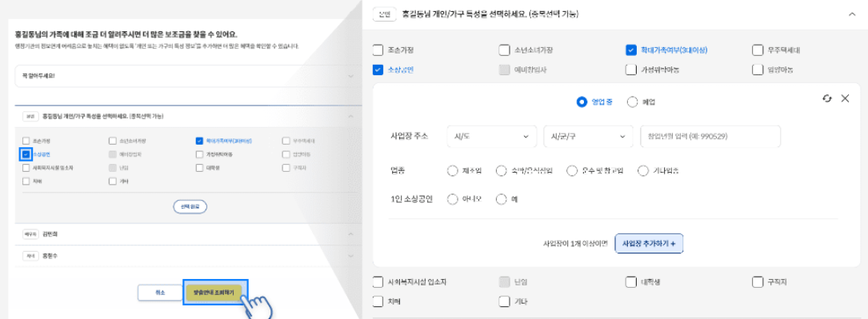Check 기타 in the small left panel
This screenshot has height=319, width=868.
[x=112, y=181]
